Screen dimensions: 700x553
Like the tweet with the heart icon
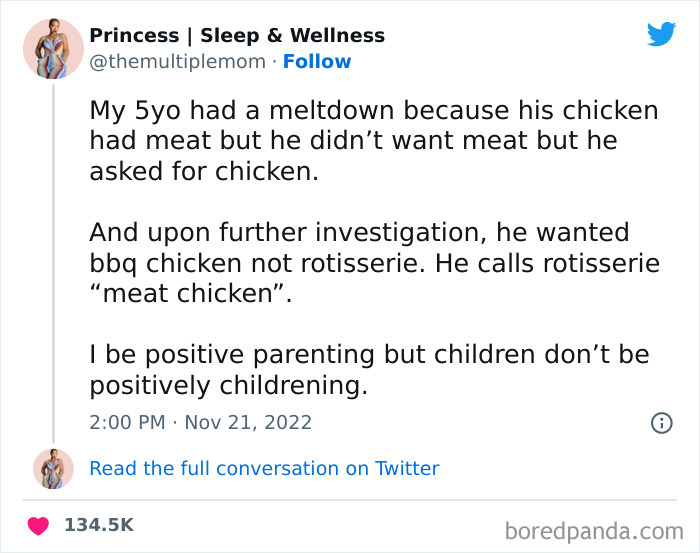(x=40, y=524)
